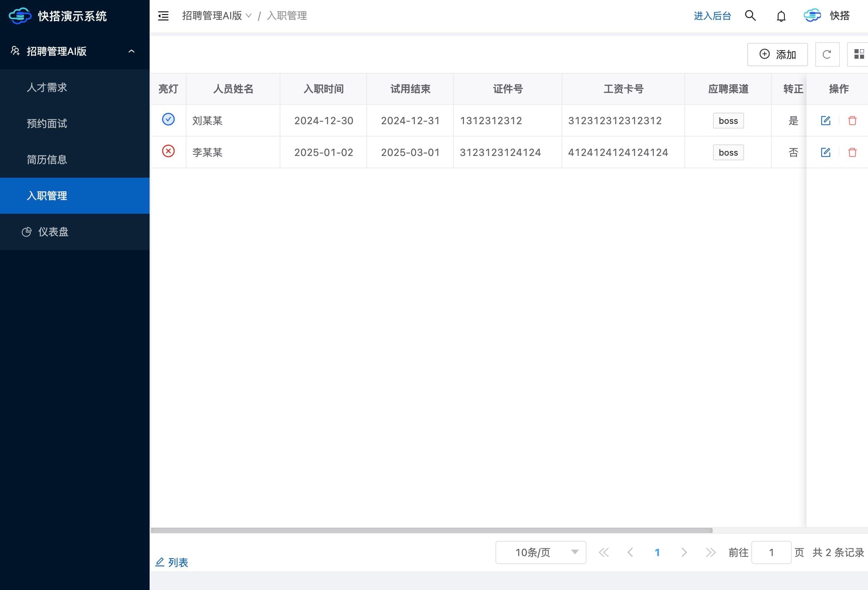This screenshot has height=590, width=868.
Task: Click the card number 312312312312312
Action: [615, 121]
